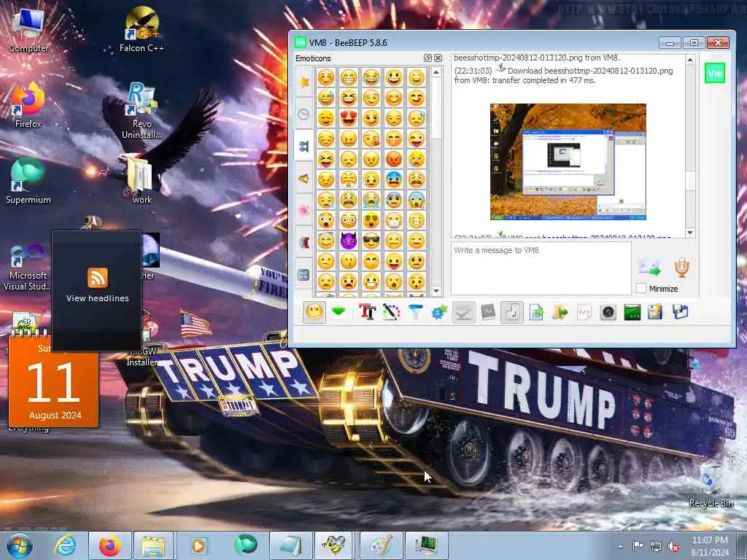This screenshot has height=560, width=747.
Task: Insert the kiss-with-heart emoji
Action: pos(371,139)
